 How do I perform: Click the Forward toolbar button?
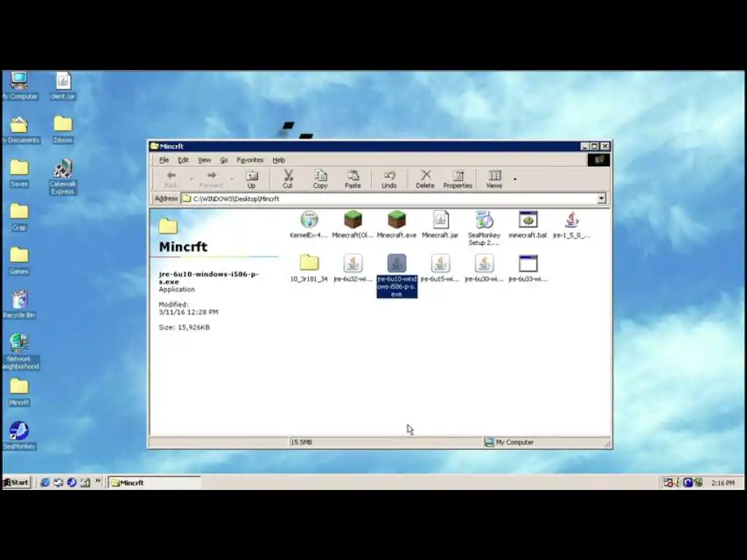pos(211,179)
